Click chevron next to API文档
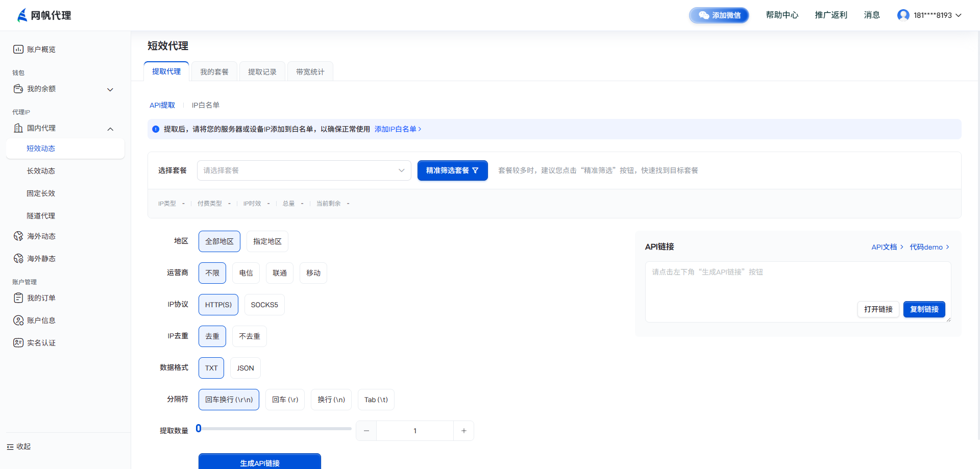 [x=902, y=247]
